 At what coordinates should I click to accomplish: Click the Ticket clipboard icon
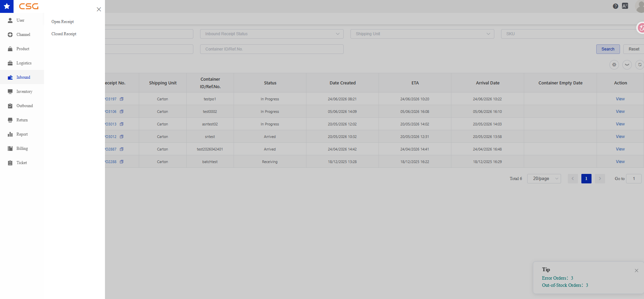coord(10,163)
